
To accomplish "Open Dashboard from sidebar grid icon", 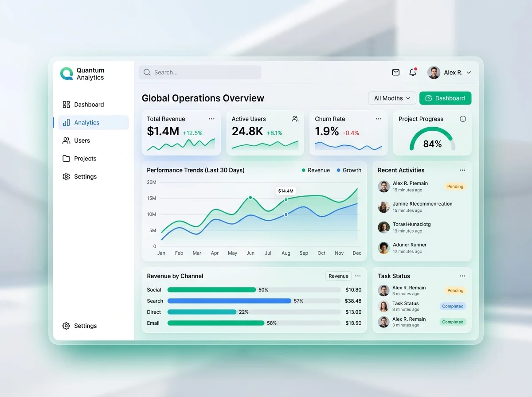I will point(66,105).
